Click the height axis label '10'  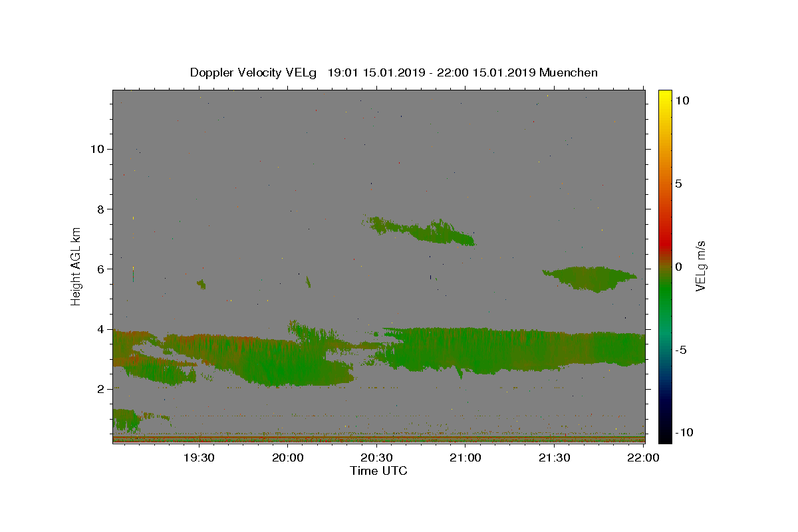[x=97, y=149]
